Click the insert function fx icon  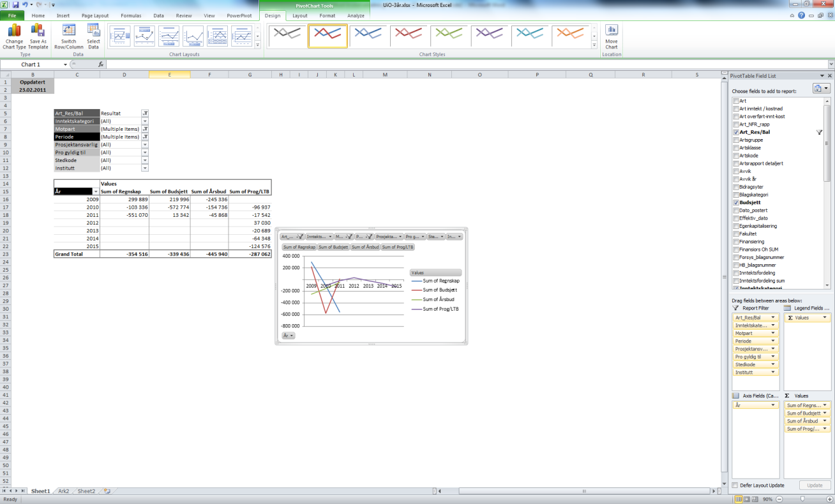[101, 64]
